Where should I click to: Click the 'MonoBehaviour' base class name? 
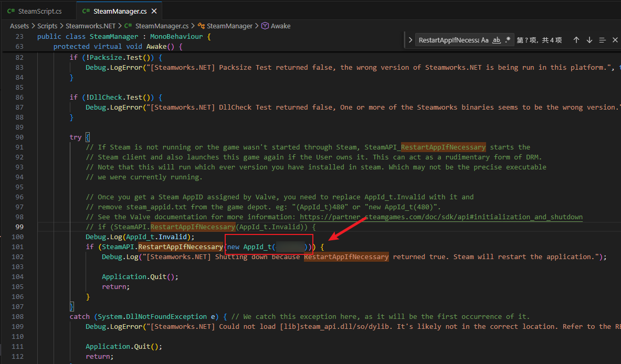click(x=176, y=36)
